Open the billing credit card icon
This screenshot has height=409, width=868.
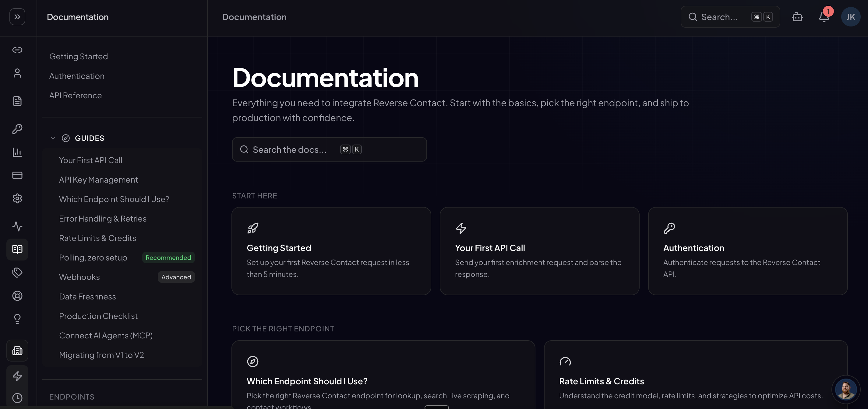point(17,175)
